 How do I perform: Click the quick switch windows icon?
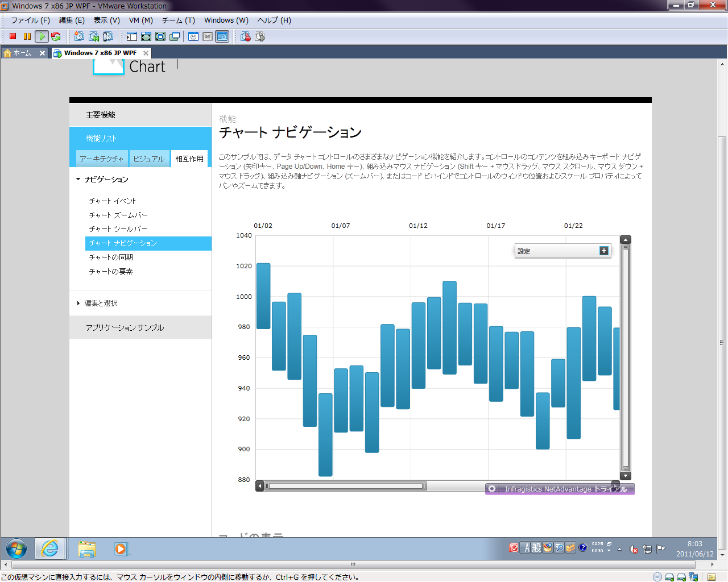point(175,36)
